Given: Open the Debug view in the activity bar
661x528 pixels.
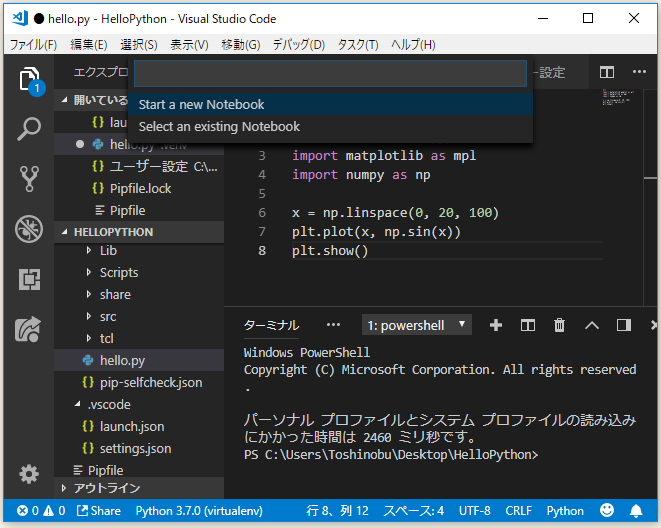Looking at the screenshot, I should [29, 229].
